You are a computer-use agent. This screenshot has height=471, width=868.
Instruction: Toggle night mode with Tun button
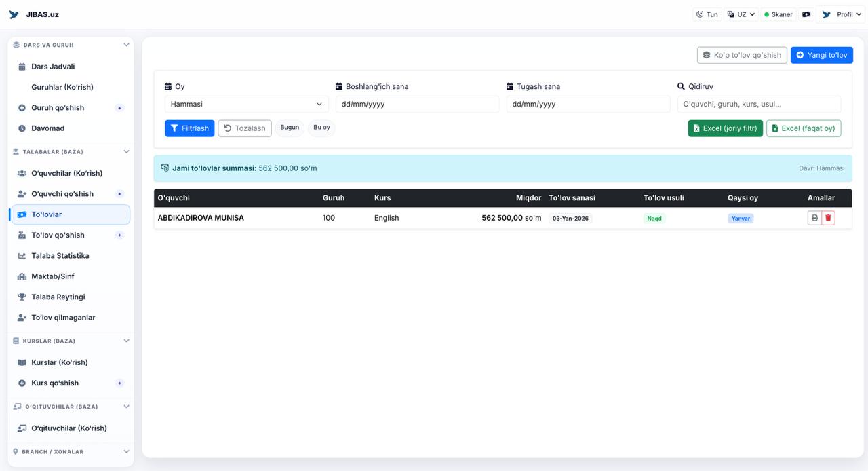tap(707, 14)
